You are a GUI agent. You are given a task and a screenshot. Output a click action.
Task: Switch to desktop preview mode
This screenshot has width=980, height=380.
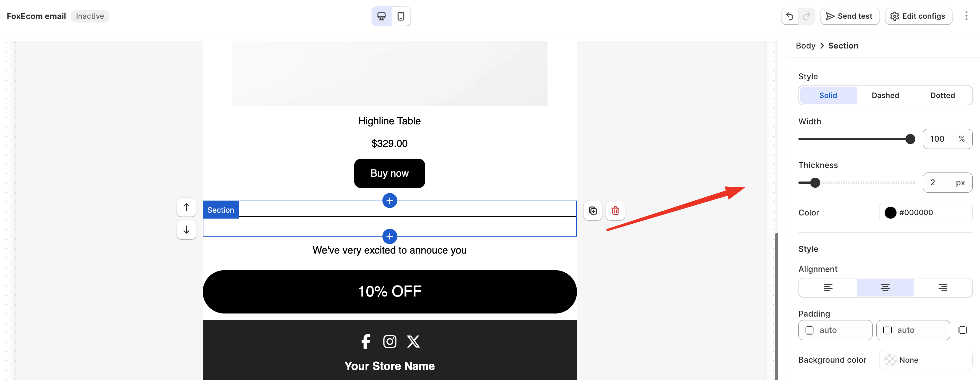point(381,16)
